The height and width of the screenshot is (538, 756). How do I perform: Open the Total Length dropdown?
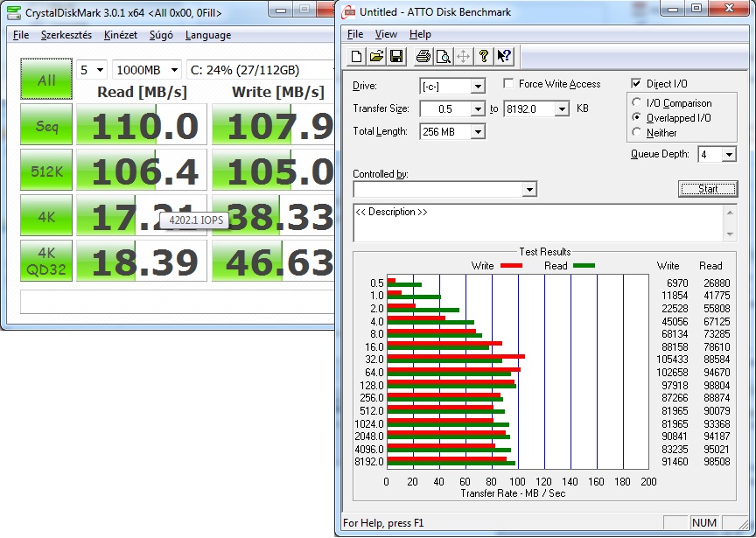pos(478,131)
